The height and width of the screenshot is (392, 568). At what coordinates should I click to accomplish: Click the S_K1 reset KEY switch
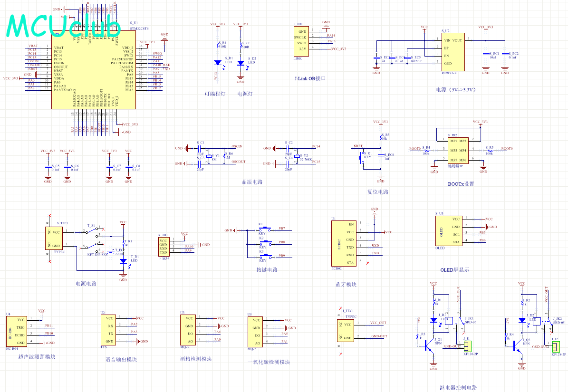pos(362,157)
